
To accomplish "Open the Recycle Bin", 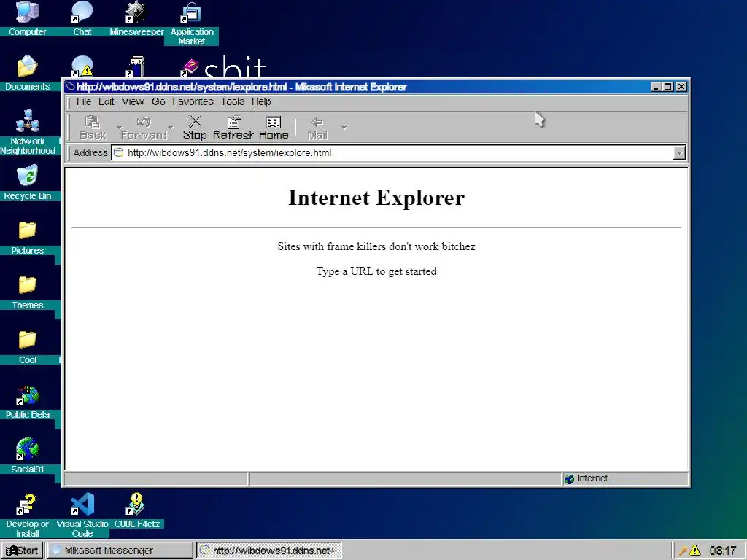I will 27,182.
